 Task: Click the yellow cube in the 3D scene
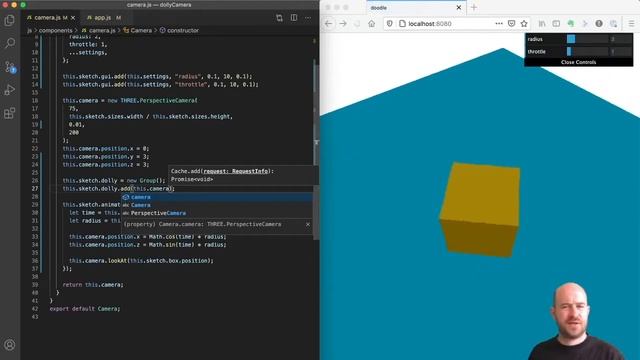[x=480, y=209]
